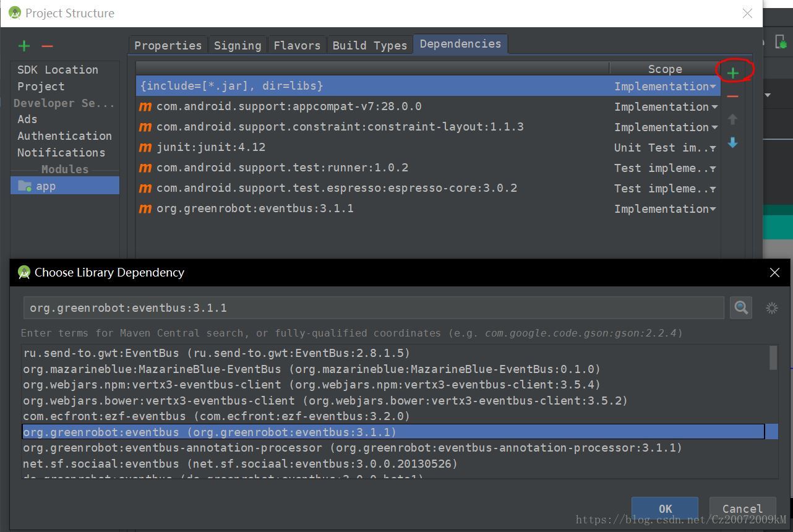793x532 pixels.
Task: Select org.greenrobot:eventbus:3.1.1 in dependencies table
Action: point(428,208)
